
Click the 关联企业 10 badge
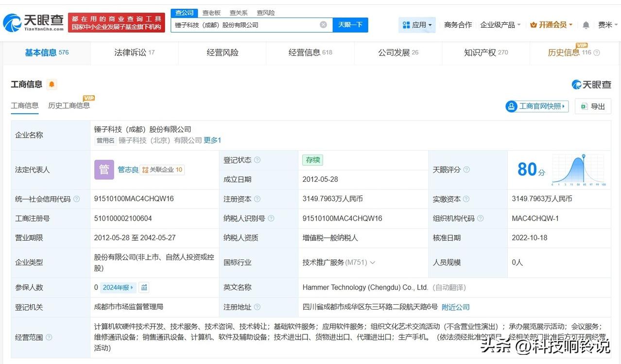(x=163, y=170)
